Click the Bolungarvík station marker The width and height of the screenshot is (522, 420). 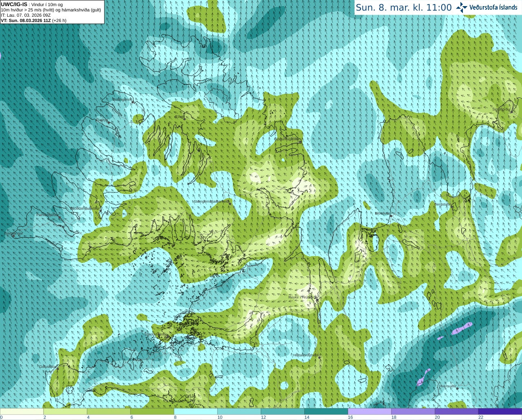133,102
